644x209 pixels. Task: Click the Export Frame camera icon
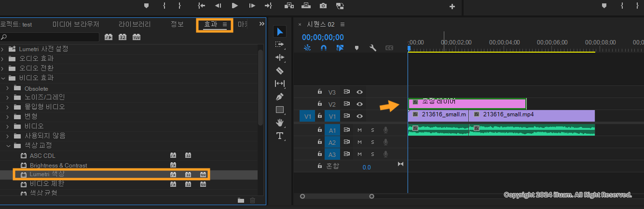click(323, 6)
